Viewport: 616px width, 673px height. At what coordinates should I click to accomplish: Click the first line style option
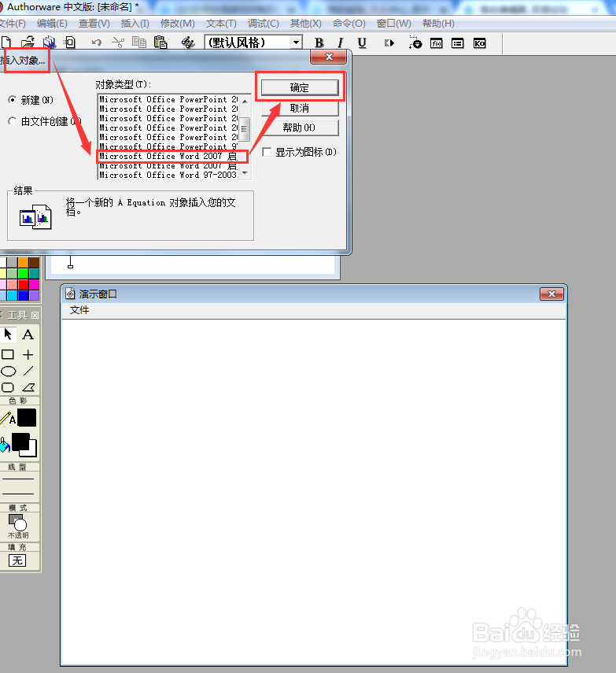click(17, 479)
